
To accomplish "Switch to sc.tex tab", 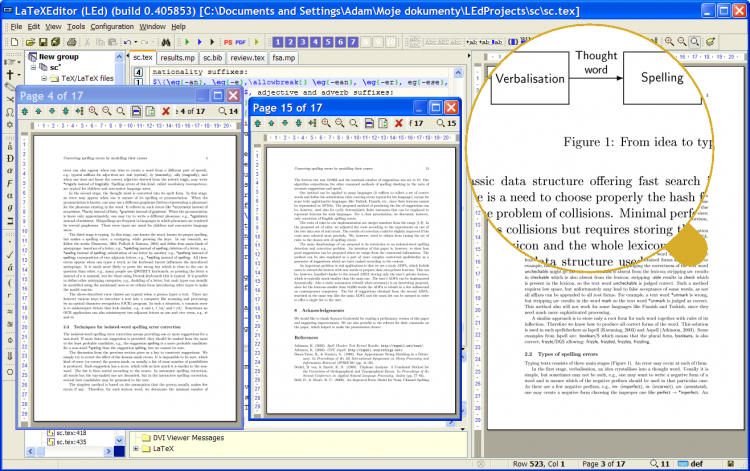I will click(x=143, y=57).
